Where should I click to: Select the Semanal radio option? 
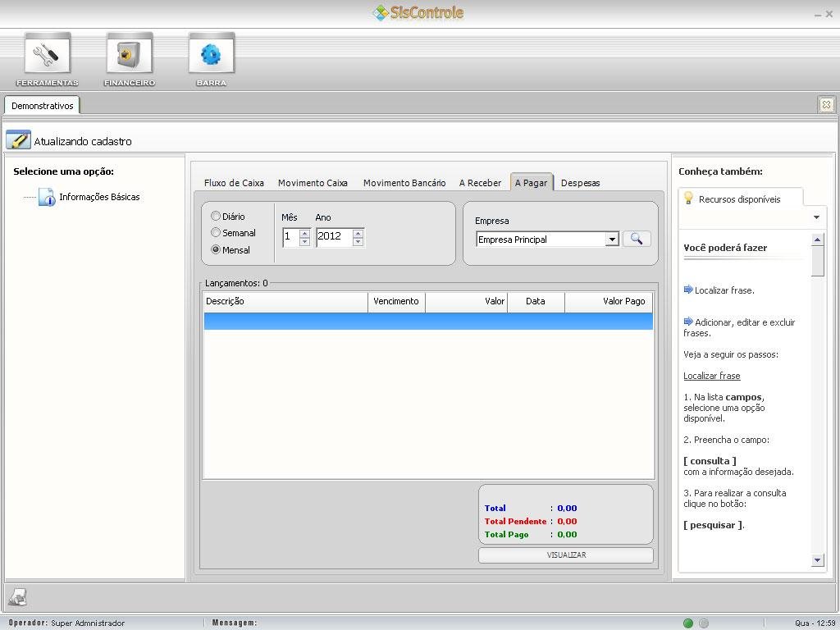click(216, 233)
